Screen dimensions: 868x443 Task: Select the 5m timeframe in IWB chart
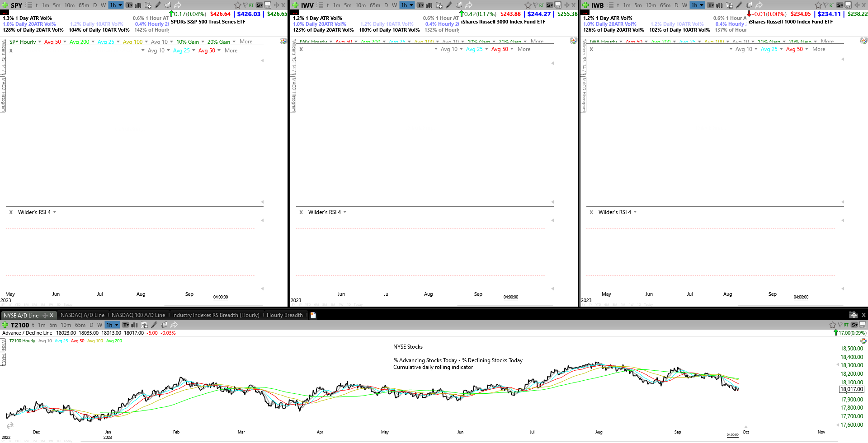(x=638, y=5)
